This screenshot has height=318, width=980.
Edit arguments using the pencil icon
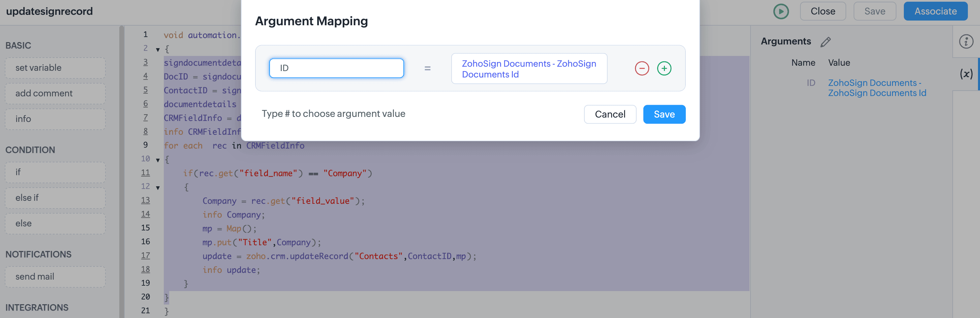(825, 42)
